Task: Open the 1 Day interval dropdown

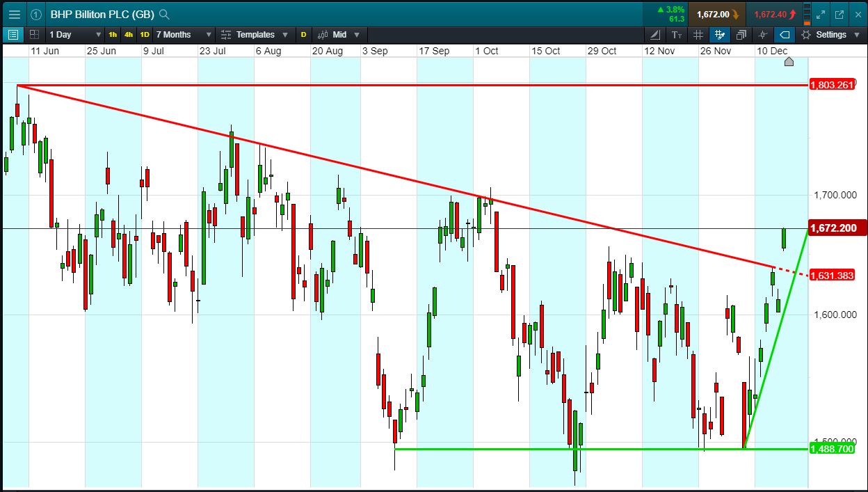Action: point(74,34)
